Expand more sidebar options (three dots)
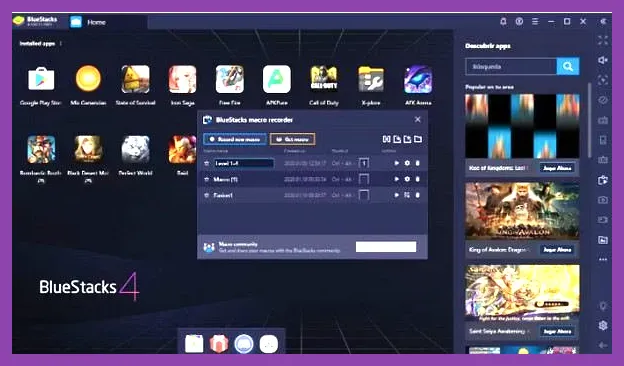Image resolution: width=624 pixels, height=366 pixels. point(603,259)
